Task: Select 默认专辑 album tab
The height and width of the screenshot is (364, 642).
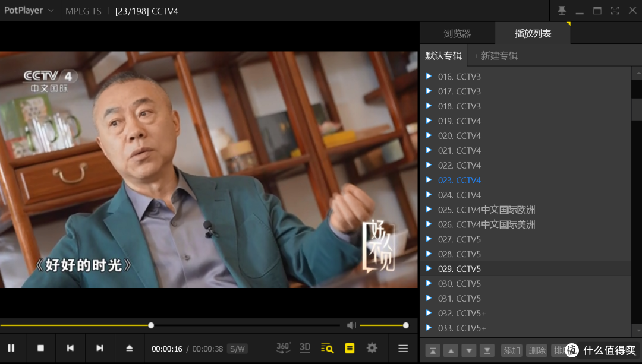Action: click(443, 56)
